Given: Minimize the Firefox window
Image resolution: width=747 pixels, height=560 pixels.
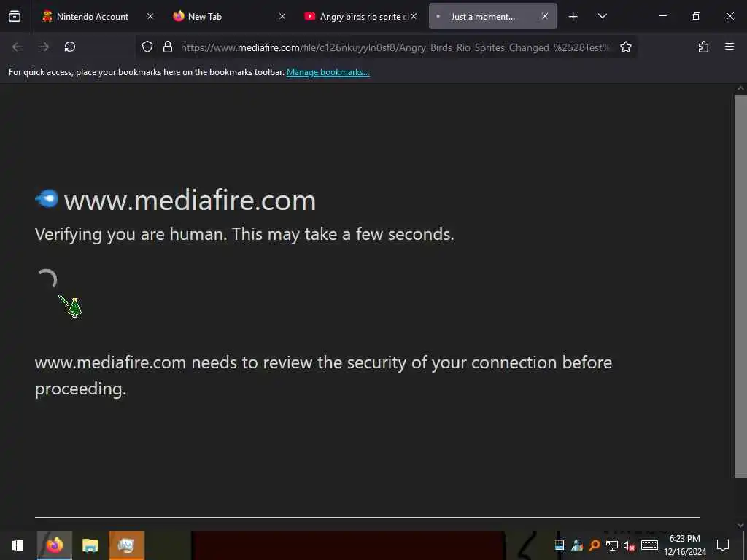Looking at the screenshot, I should (x=662, y=16).
